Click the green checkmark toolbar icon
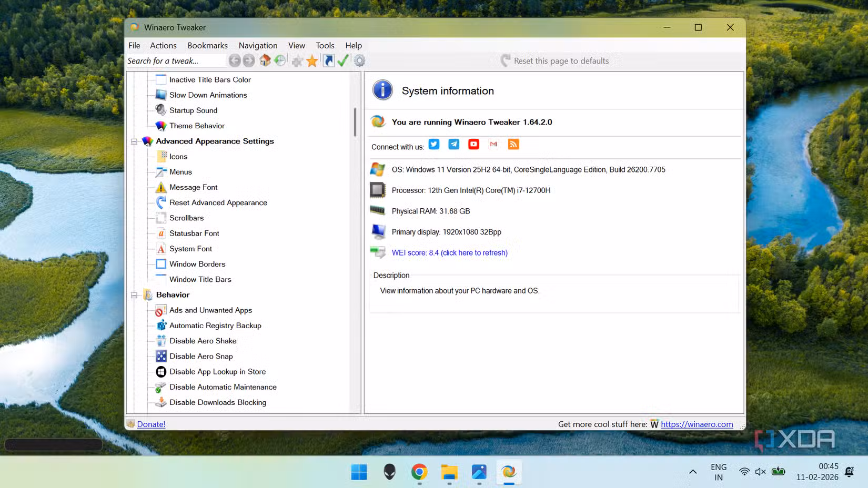Viewport: 868px width, 488px height. pyautogui.click(x=343, y=60)
